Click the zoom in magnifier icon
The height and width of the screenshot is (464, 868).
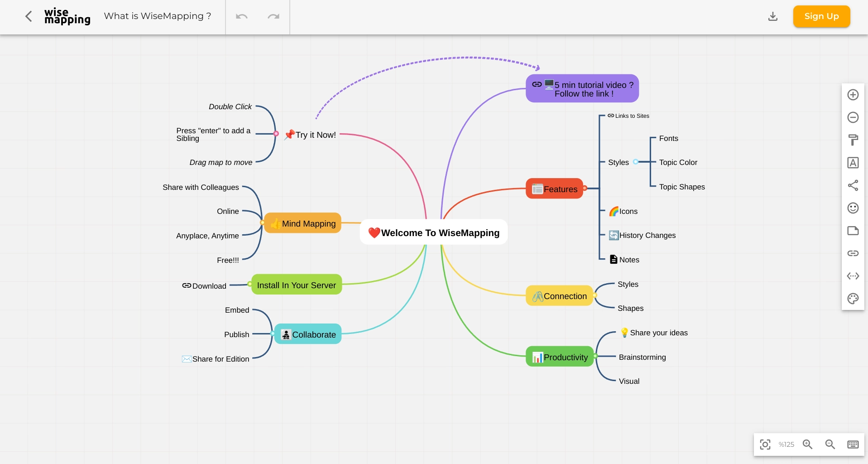[x=808, y=445]
